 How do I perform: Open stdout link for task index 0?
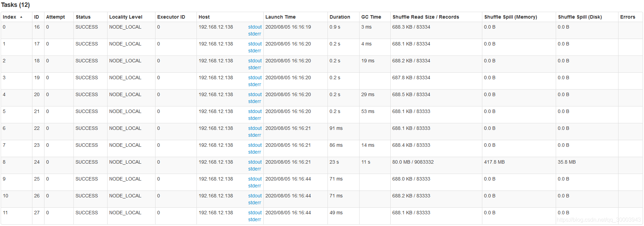(x=255, y=27)
